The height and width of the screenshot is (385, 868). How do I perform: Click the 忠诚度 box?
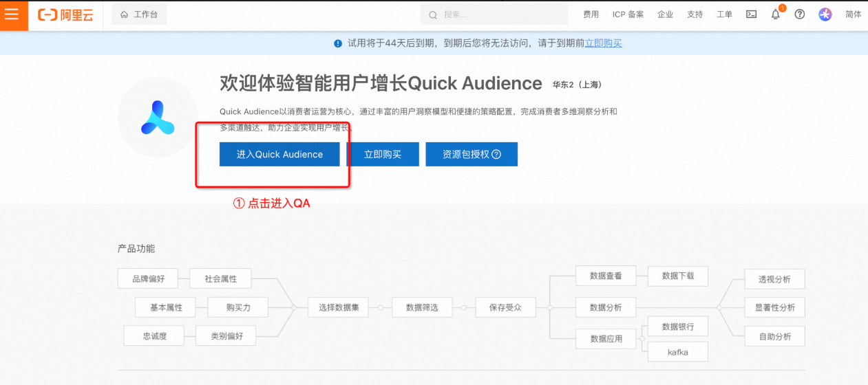point(155,335)
